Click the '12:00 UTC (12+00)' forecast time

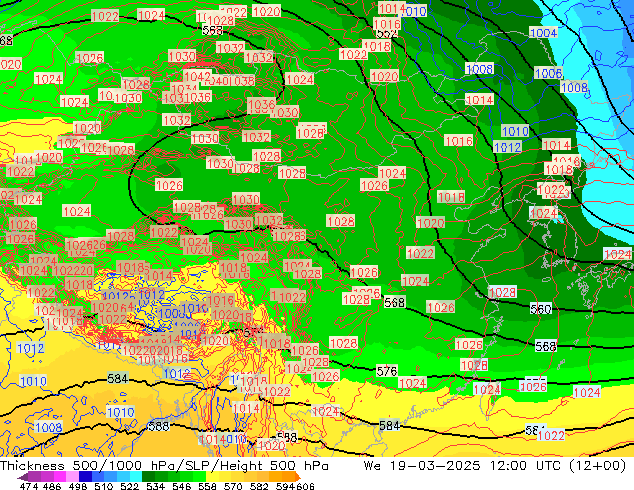558,465
